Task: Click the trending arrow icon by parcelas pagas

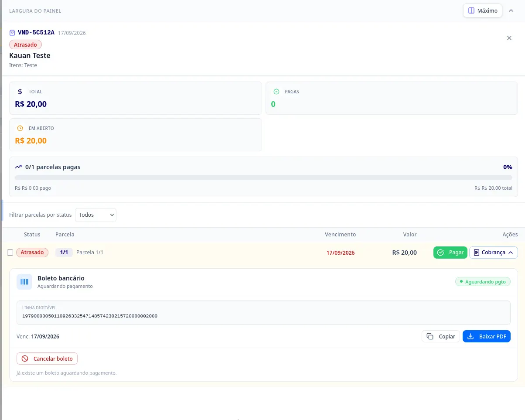Action: point(18,167)
